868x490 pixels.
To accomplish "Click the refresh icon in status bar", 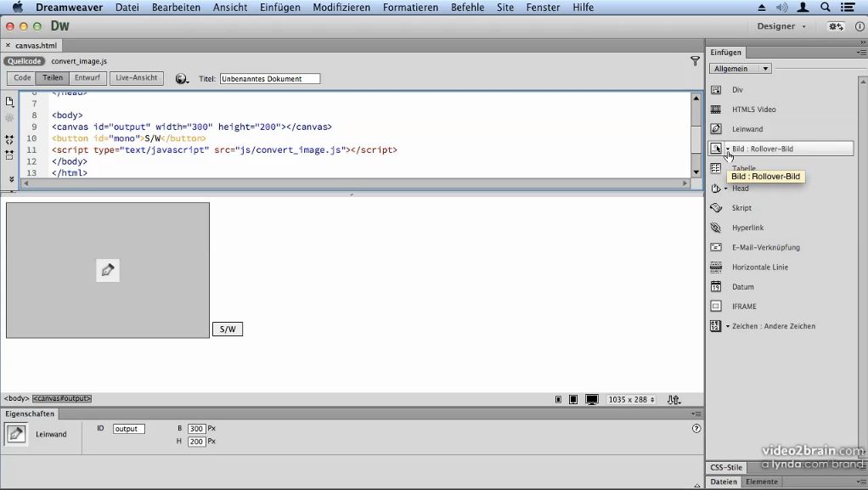I will click(x=674, y=399).
